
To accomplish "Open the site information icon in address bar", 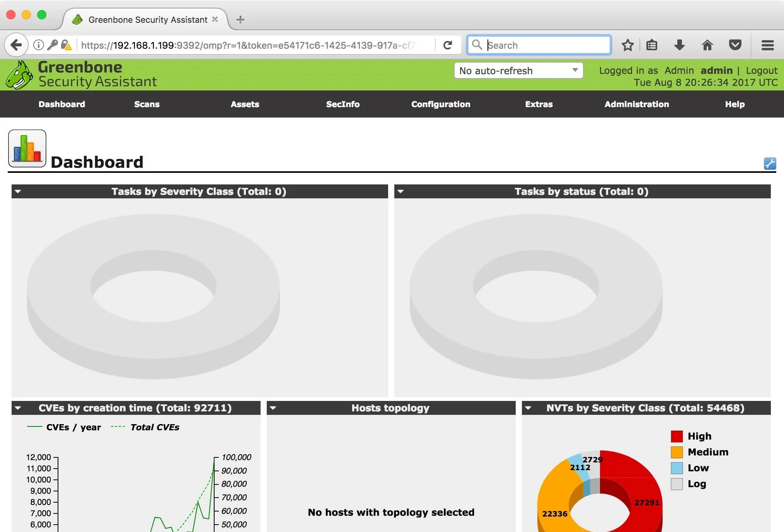I will point(38,45).
